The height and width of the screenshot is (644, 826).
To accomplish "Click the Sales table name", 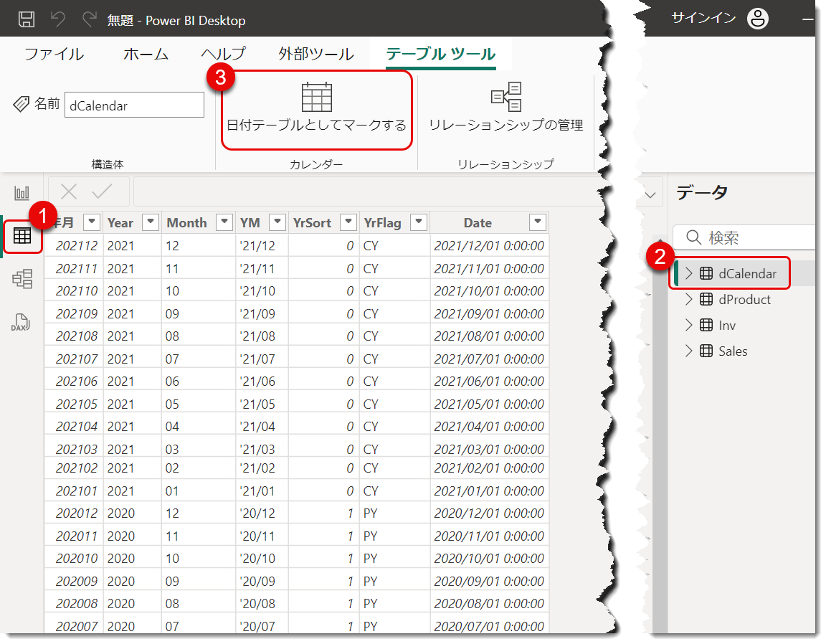I will tap(733, 351).
